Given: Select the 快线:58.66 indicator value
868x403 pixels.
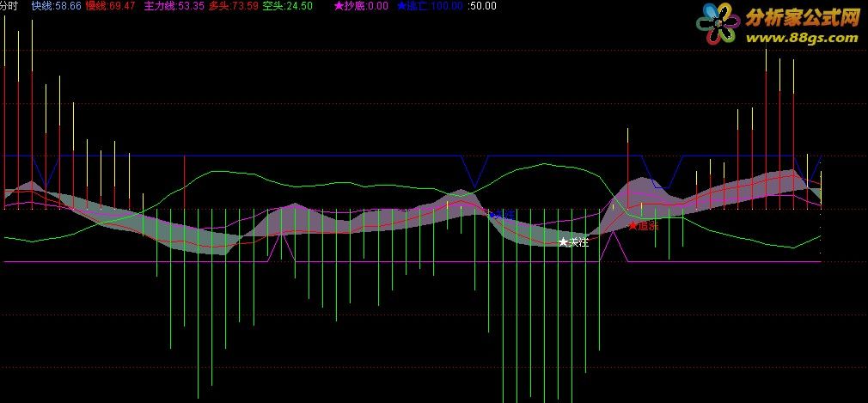Looking at the screenshot, I should click(57, 7).
